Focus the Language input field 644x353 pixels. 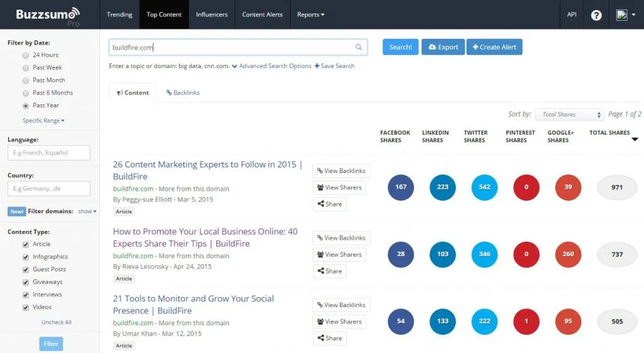[x=49, y=153]
